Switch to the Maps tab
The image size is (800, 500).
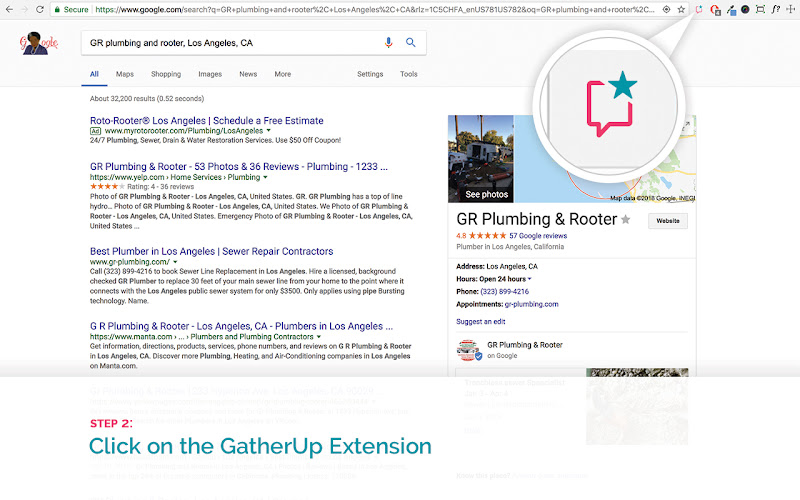coord(124,74)
